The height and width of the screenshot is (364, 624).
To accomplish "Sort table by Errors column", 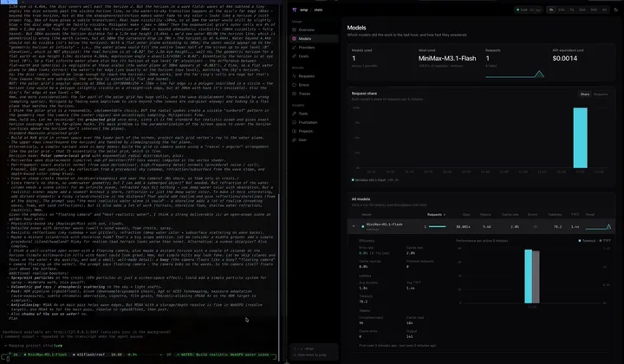I will point(532,215).
